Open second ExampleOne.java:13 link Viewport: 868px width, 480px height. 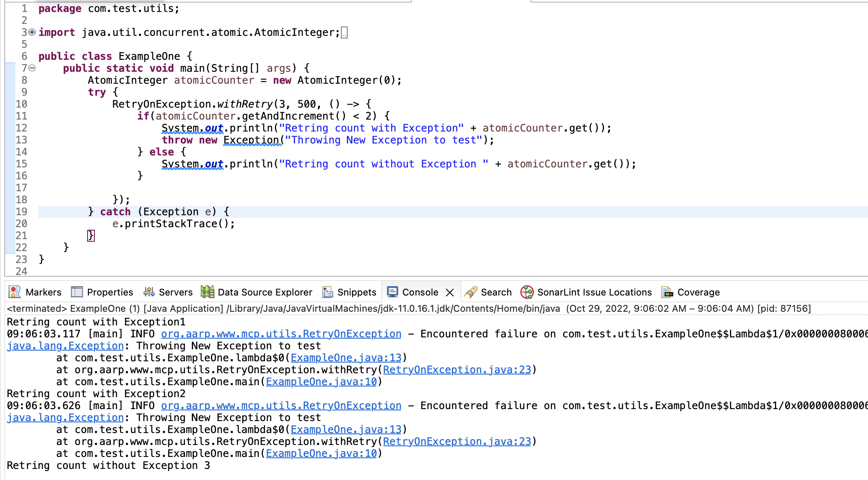point(346,430)
